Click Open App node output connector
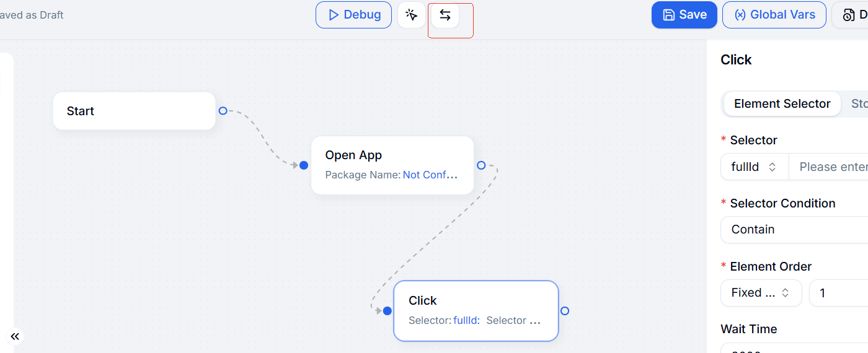This screenshot has width=868, height=353. [481, 165]
